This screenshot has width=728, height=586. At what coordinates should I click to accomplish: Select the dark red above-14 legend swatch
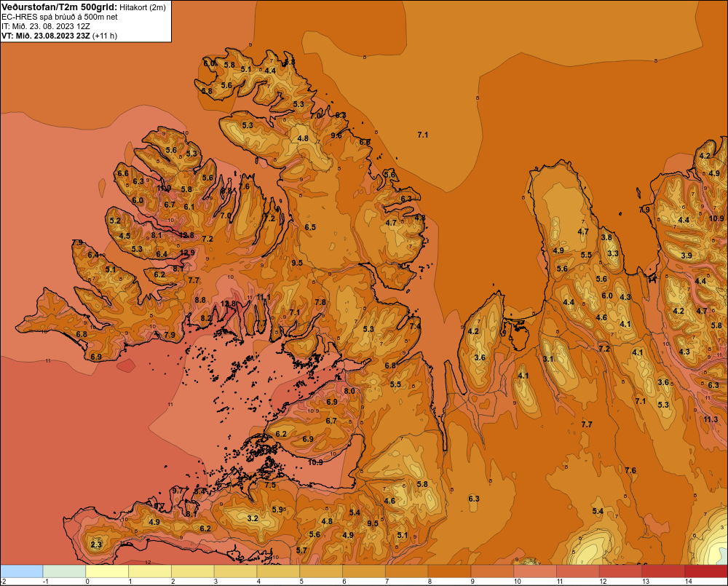coord(706,571)
